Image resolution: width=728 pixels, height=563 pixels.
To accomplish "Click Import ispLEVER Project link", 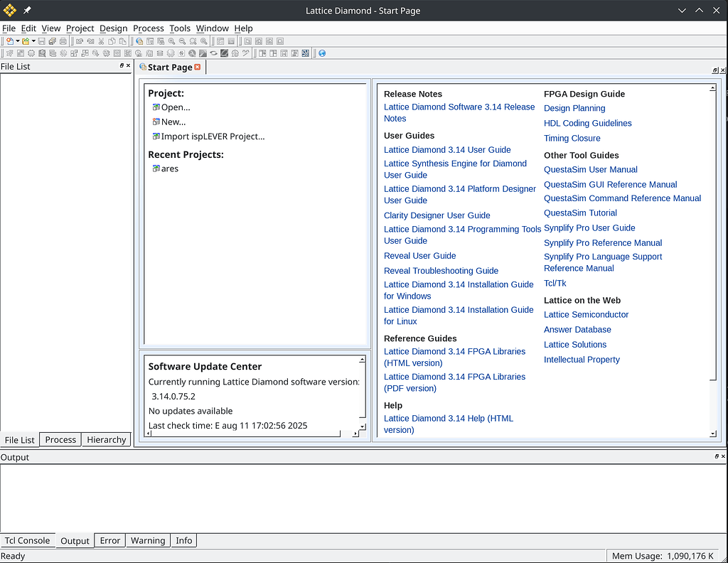I will pyautogui.click(x=213, y=136).
